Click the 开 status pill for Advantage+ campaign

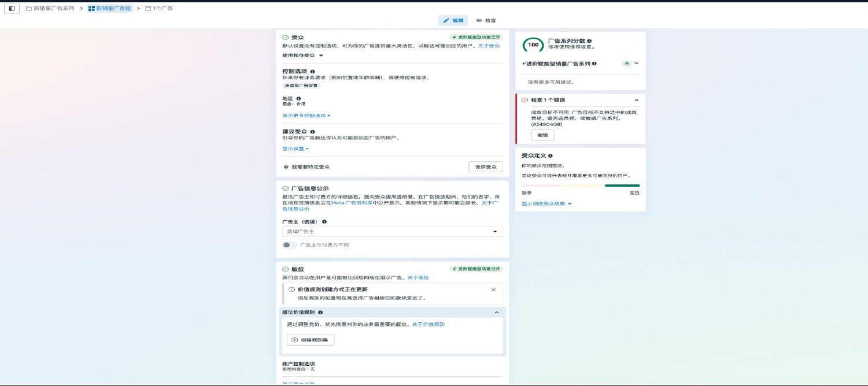626,64
